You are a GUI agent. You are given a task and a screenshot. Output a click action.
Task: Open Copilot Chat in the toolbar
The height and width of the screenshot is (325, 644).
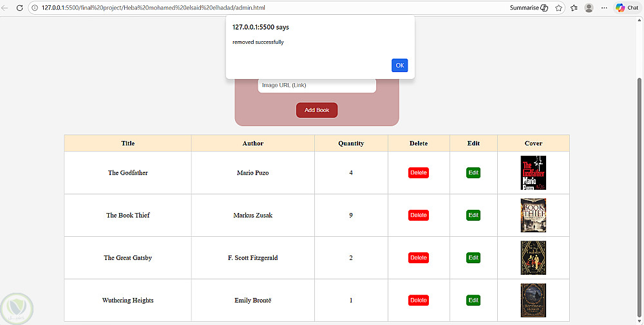(x=627, y=8)
